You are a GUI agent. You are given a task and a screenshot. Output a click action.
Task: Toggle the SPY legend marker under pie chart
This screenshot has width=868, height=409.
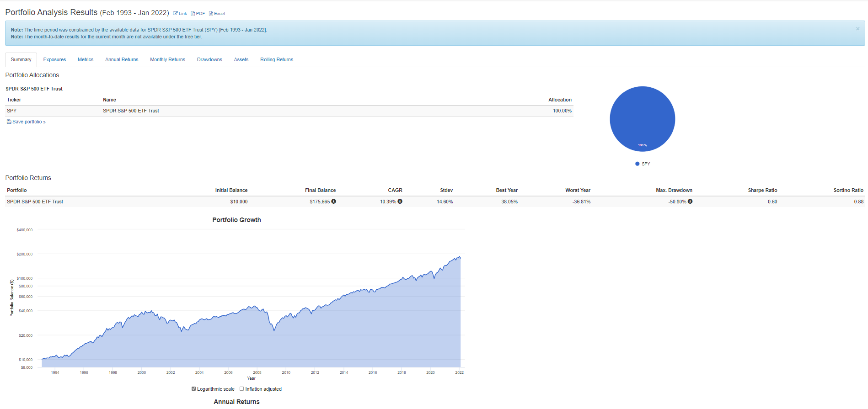[x=638, y=164]
